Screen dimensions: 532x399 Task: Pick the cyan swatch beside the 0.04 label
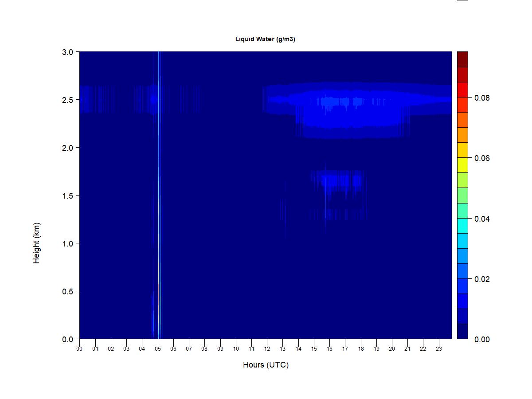tap(462, 226)
